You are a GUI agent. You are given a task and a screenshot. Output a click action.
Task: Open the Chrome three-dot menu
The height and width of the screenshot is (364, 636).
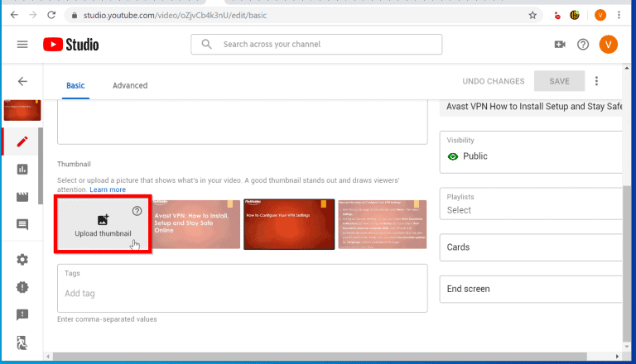pyautogui.click(x=619, y=15)
